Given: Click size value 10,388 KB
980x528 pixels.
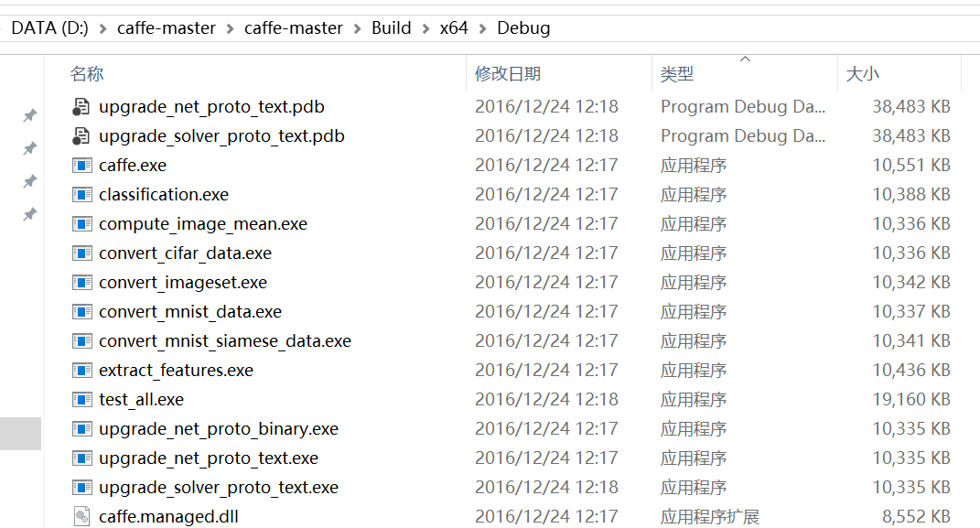Looking at the screenshot, I should 911,195.
